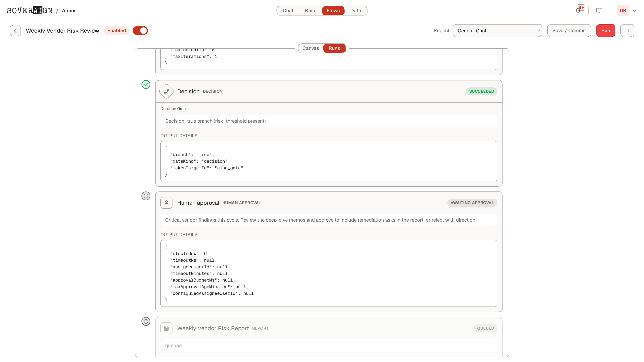Select the Runs view
644x362 pixels.
tap(334, 48)
